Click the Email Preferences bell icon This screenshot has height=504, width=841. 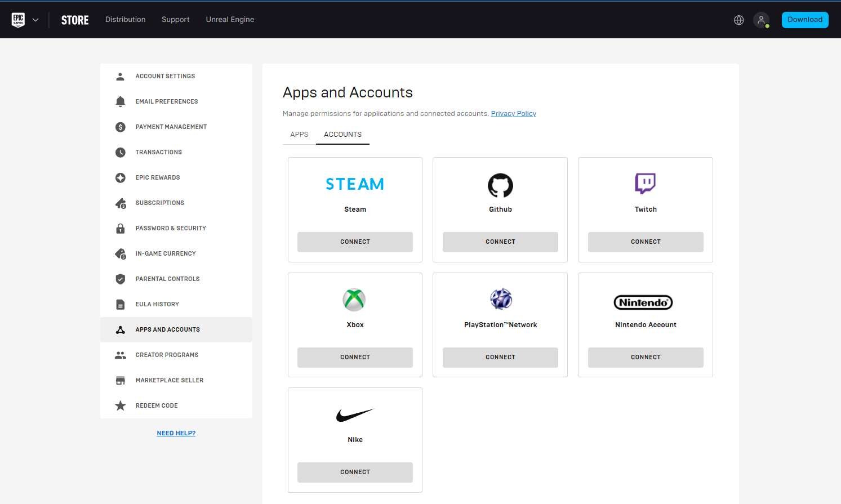pos(120,101)
